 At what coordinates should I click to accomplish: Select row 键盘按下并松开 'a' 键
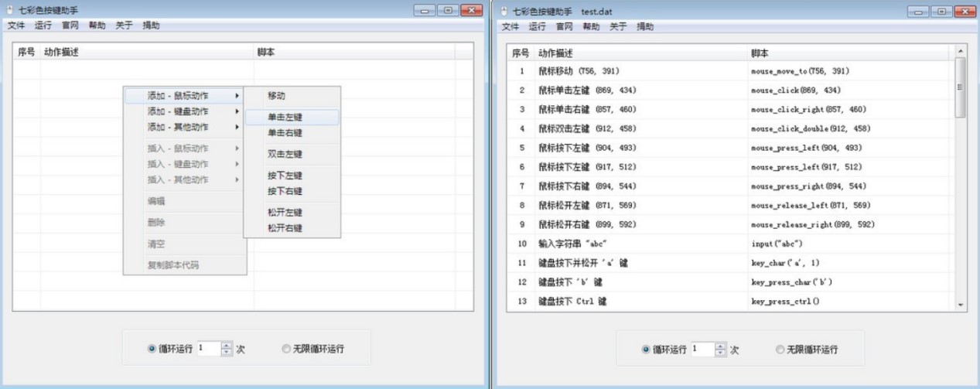tap(731, 263)
